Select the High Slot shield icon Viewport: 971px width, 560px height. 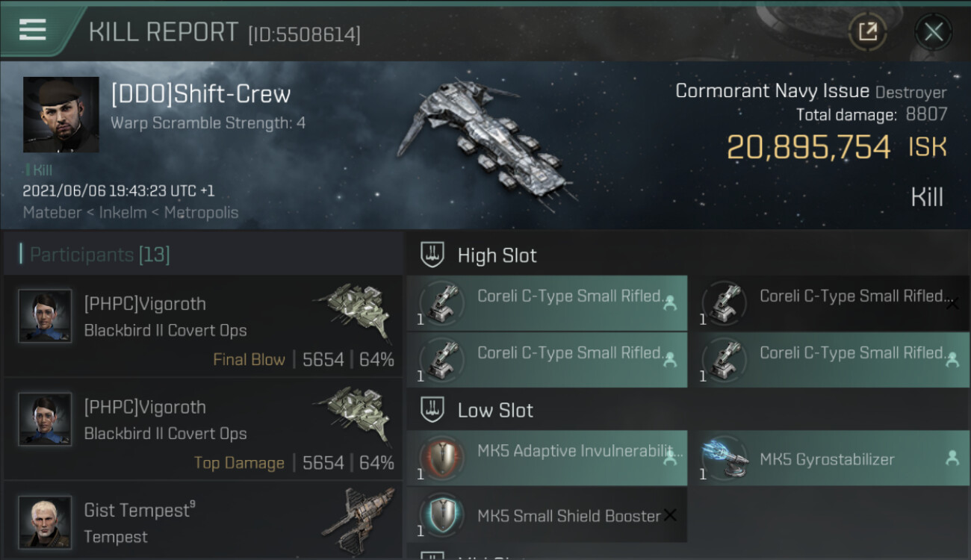pos(432,255)
